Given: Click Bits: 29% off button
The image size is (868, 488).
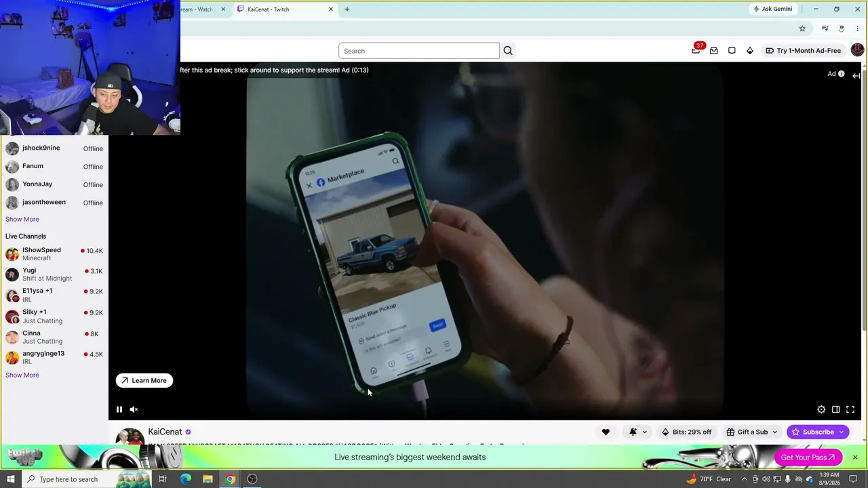Looking at the screenshot, I should 687,432.
